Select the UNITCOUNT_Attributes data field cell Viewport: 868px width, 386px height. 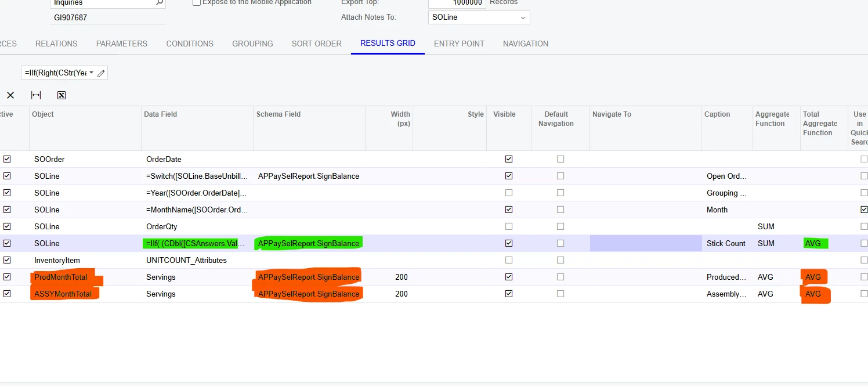point(197,260)
